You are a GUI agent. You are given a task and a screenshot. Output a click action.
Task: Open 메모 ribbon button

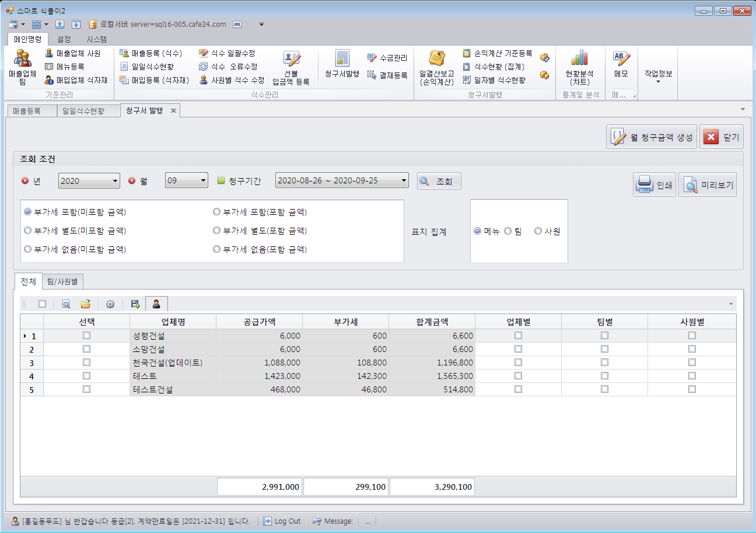click(x=621, y=64)
